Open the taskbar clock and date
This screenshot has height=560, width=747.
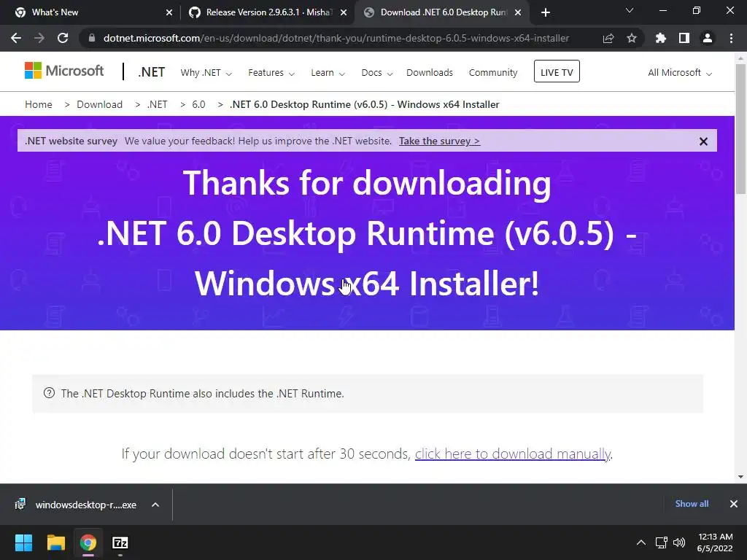715,542
